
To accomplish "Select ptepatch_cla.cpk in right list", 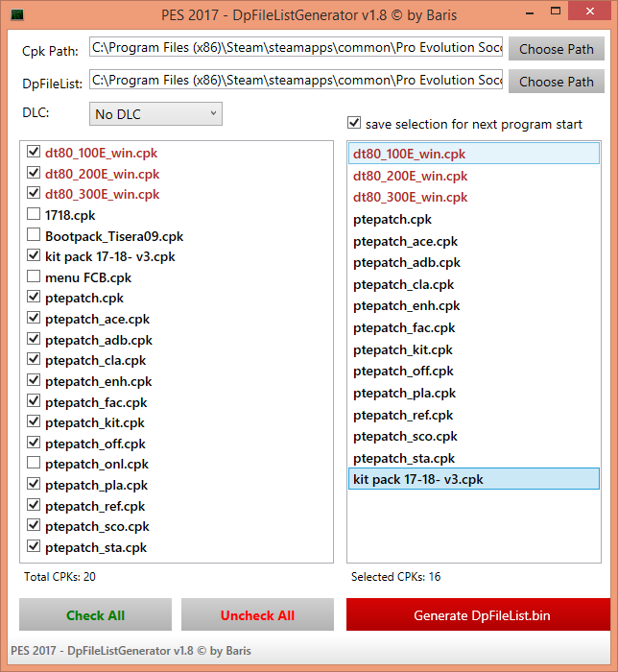I will [474, 284].
